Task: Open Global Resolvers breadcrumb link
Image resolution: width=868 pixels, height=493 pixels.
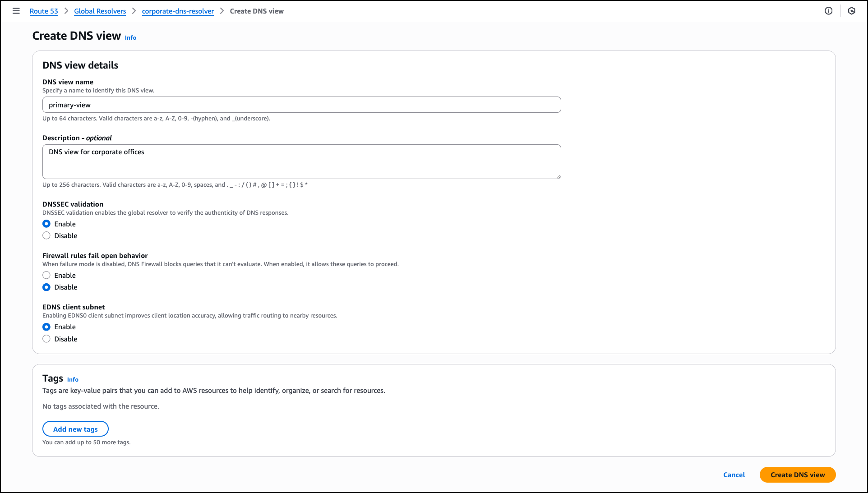Action: [100, 11]
